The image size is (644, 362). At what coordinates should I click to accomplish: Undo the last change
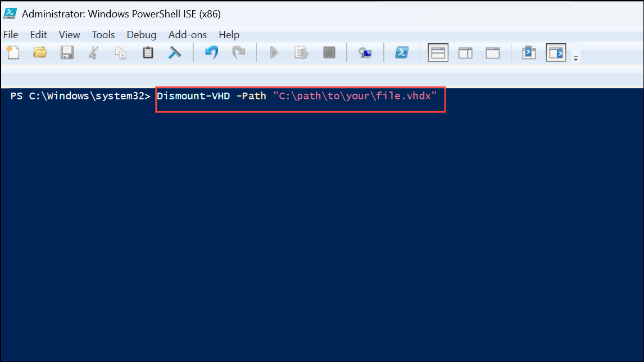[x=211, y=52]
